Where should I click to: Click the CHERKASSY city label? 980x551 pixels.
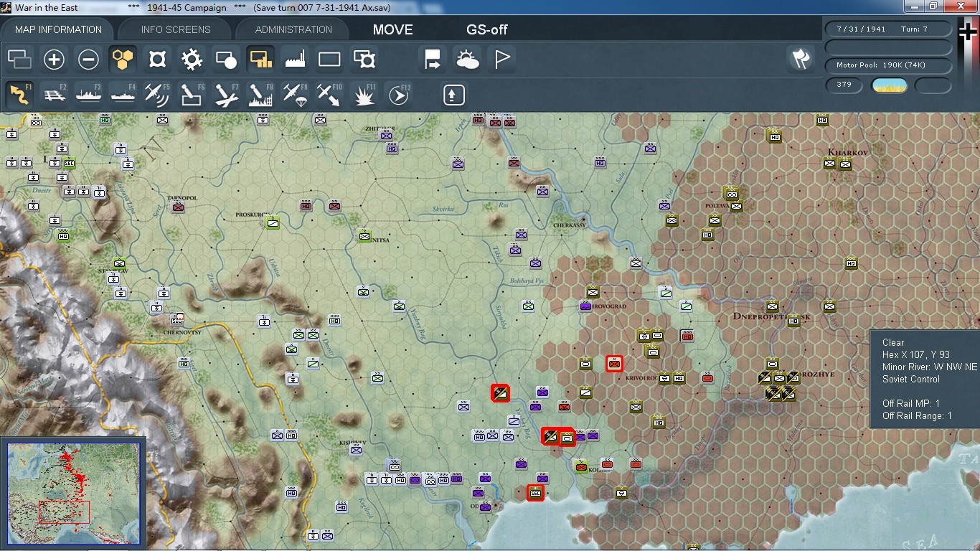click(x=569, y=225)
